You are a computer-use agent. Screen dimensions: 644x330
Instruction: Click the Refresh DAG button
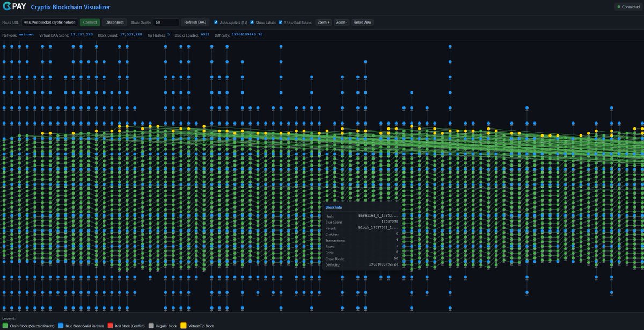pyautogui.click(x=195, y=23)
